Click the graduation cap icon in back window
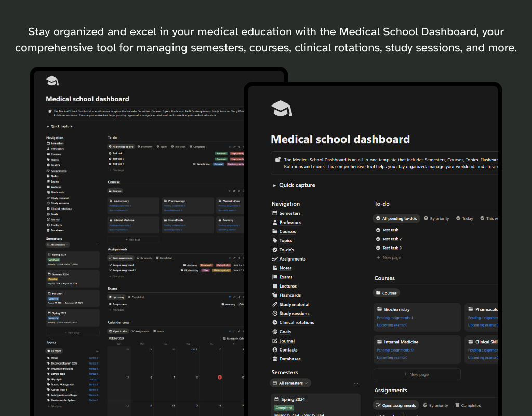This screenshot has width=532, height=416. point(52,81)
